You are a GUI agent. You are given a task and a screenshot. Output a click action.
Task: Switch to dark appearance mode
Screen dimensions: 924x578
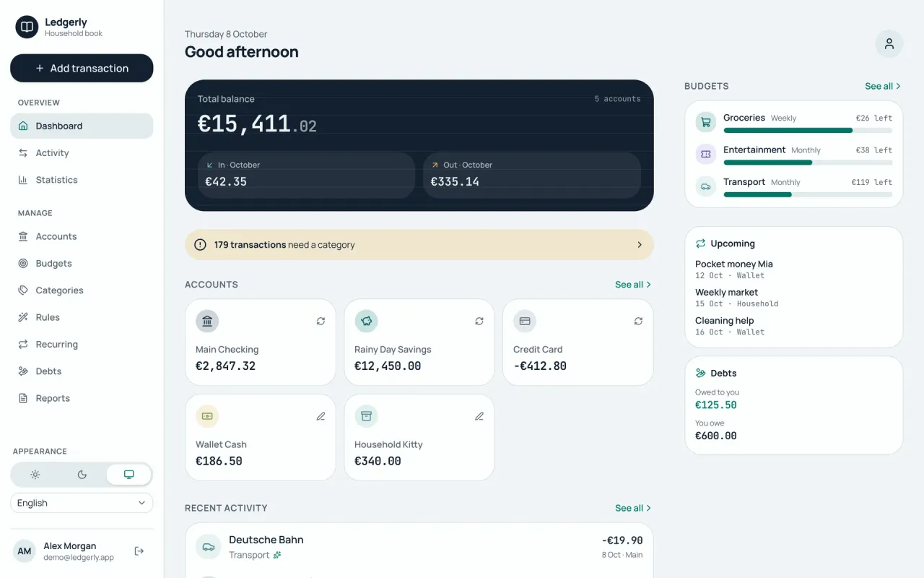(82, 475)
